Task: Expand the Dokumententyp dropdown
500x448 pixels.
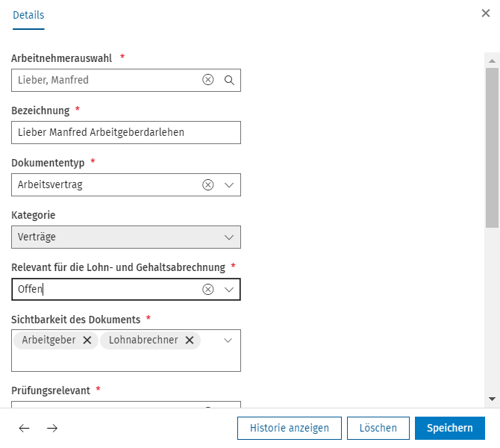Action: point(229,185)
